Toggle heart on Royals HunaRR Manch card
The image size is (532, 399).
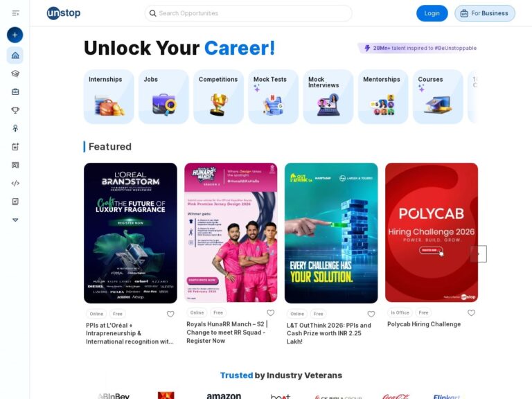pyautogui.click(x=270, y=313)
